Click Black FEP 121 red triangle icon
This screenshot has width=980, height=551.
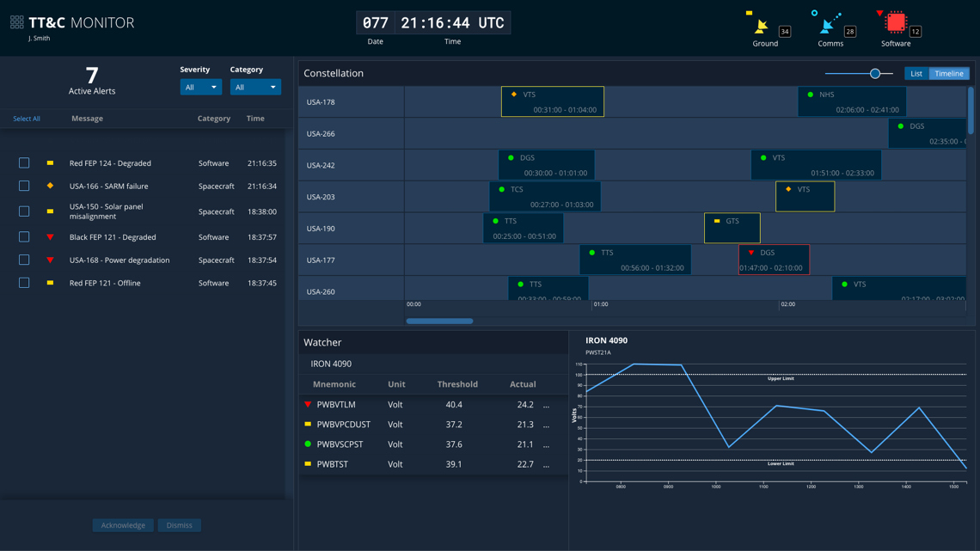click(50, 237)
